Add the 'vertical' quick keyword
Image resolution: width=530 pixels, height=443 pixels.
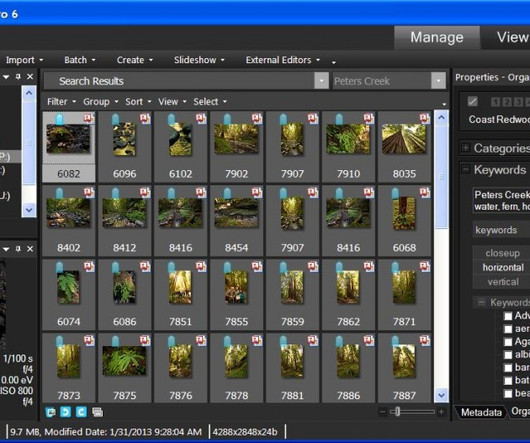503,282
